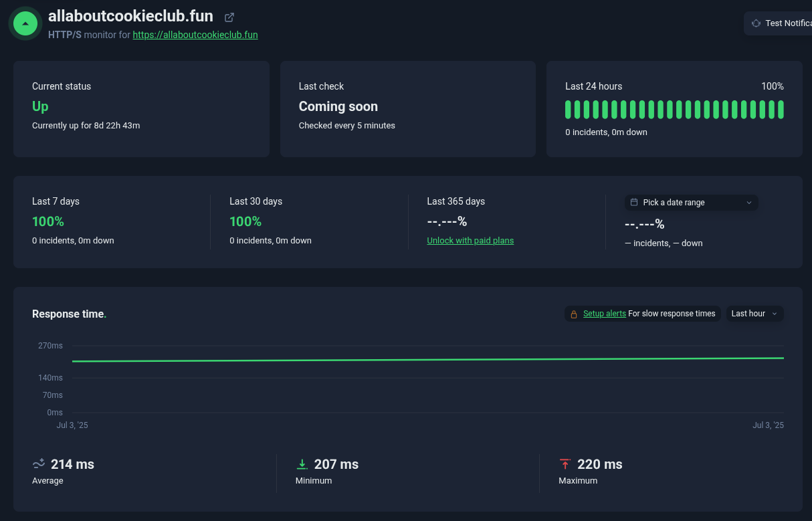Viewport: 812px width, 521px height.
Task: Open the external link icon beside site title
Action: pos(229,17)
